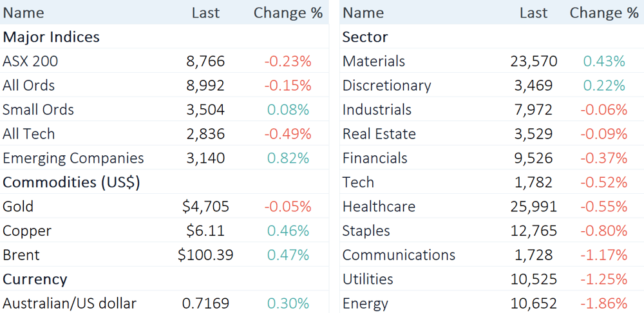Image resolution: width=644 pixels, height=313 pixels.
Task: Open the Real Estate sector row
Action: (x=379, y=134)
